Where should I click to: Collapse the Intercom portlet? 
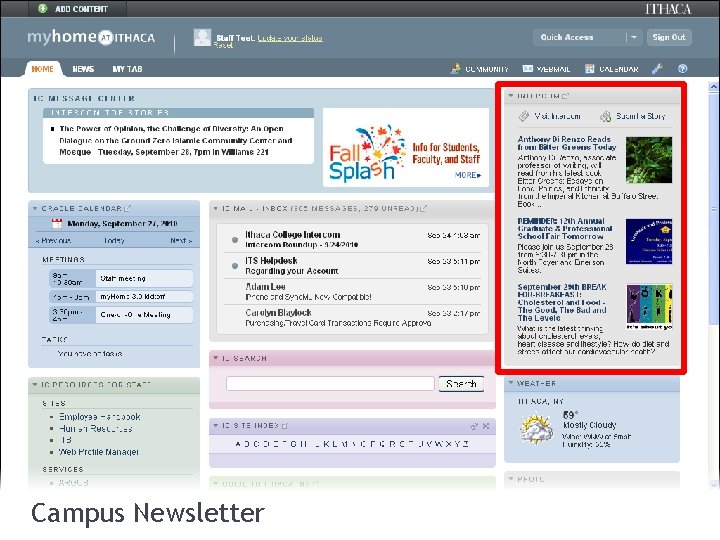(x=511, y=96)
